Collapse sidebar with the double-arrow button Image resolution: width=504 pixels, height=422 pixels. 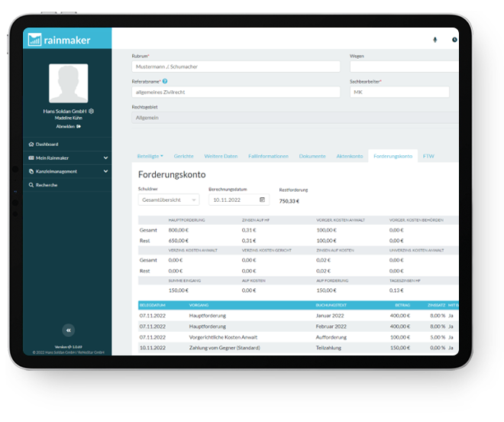(x=69, y=330)
